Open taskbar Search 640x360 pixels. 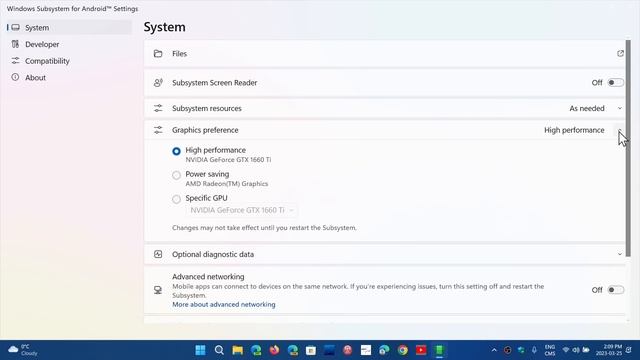tap(219, 350)
